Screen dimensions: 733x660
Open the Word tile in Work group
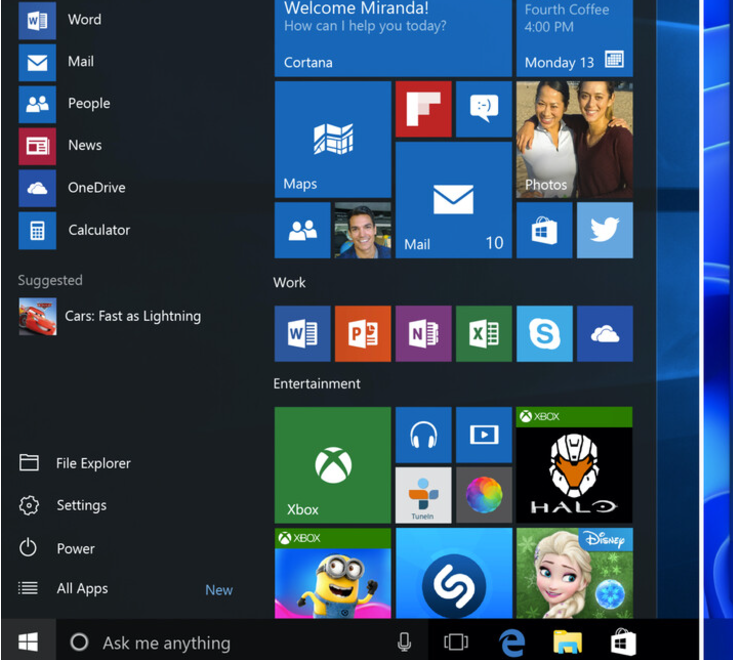tap(302, 334)
